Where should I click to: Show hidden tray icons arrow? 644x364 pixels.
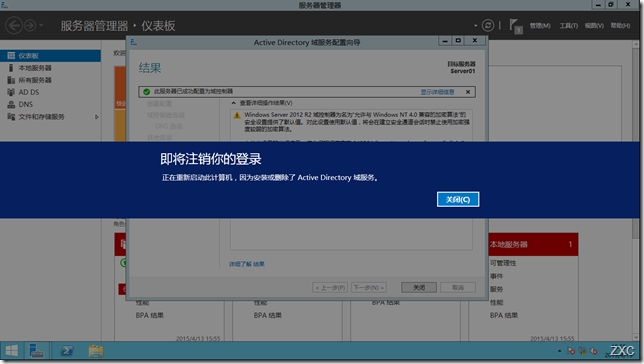pos(559,351)
